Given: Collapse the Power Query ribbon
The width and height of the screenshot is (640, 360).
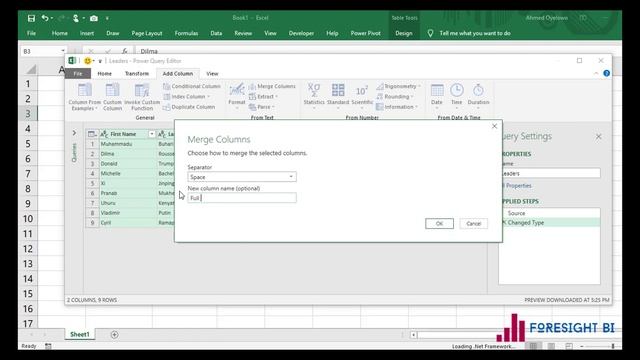Looking at the screenshot, I should coord(596,73).
